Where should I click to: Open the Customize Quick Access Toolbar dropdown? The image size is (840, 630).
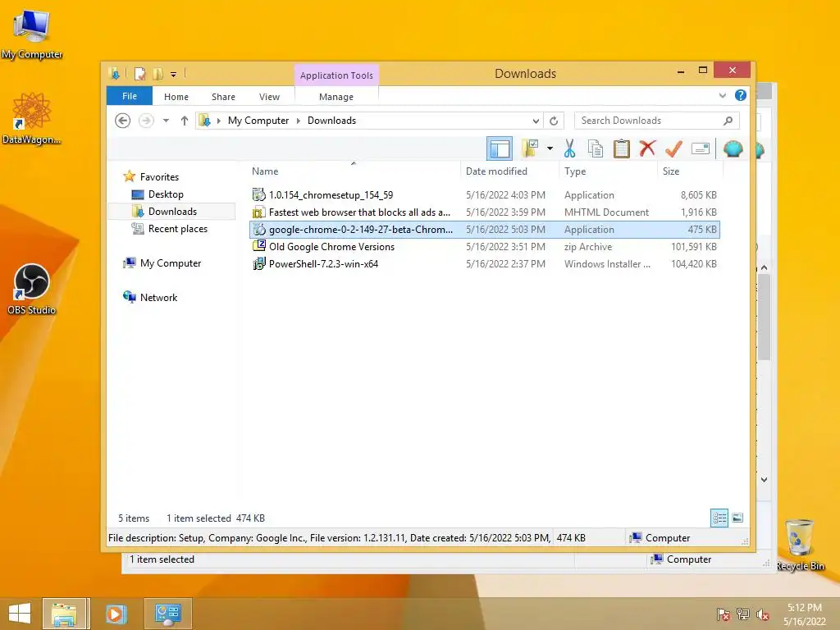point(174,75)
